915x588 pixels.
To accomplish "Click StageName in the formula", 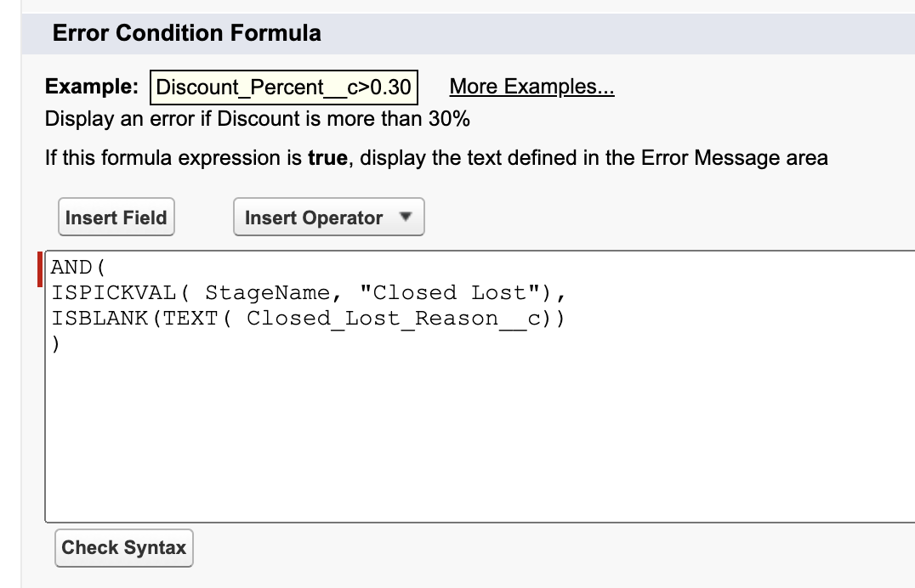I will click(267, 292).
